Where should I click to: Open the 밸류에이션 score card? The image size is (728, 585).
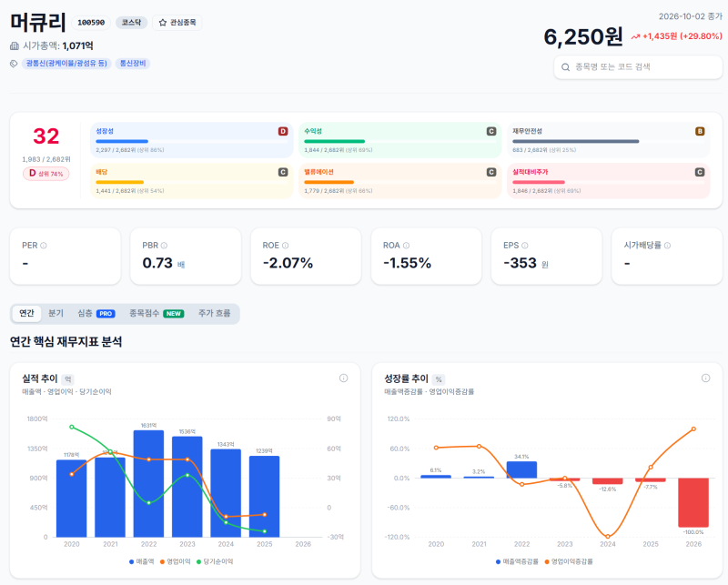tap(399, 181)
